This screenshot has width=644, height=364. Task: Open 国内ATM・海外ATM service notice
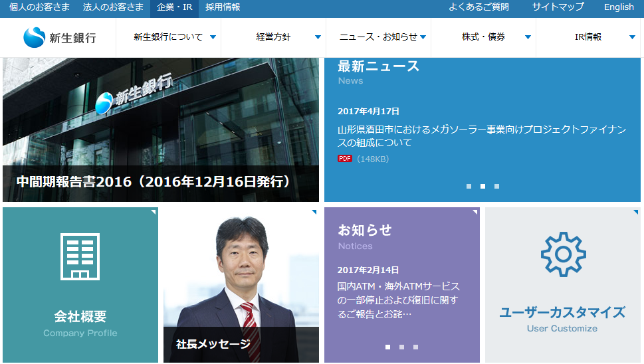(x=398, y=300)
